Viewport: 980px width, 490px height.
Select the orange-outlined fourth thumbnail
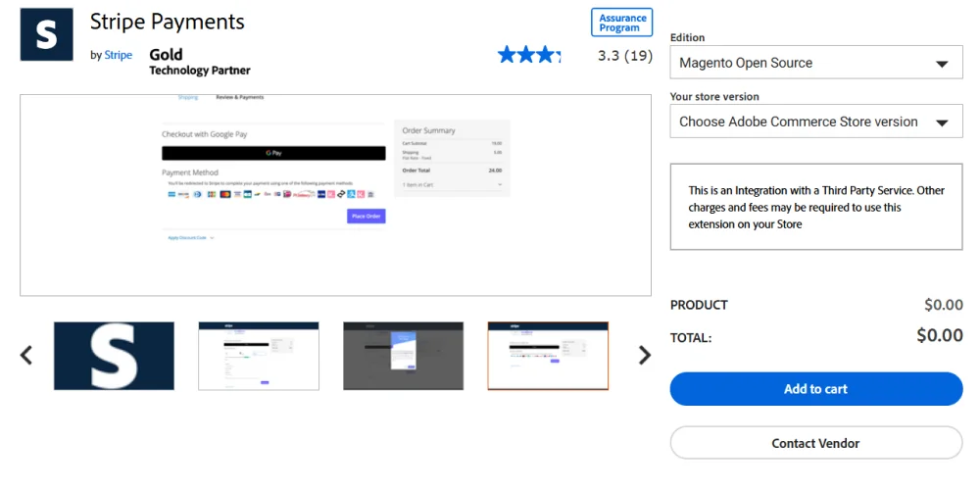point(548,356)
